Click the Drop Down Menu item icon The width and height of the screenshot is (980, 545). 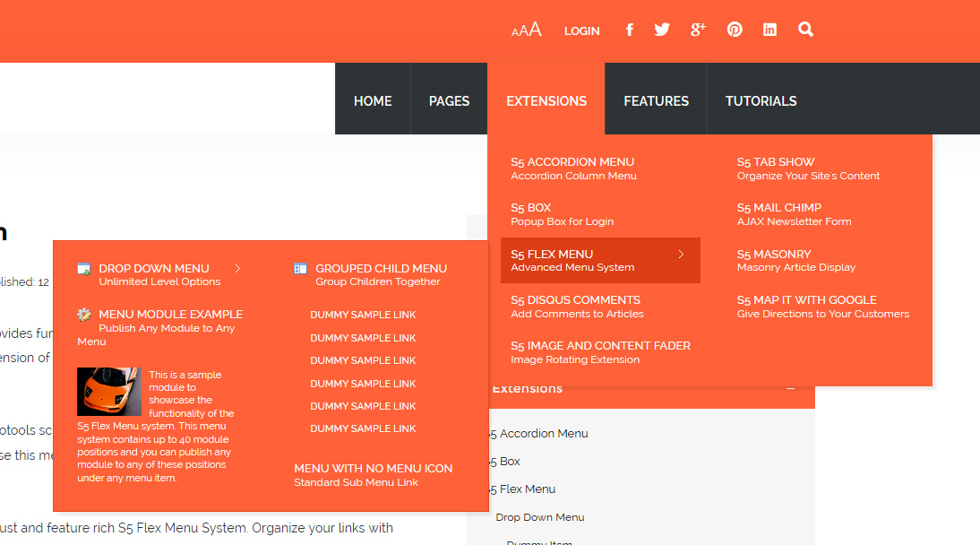click(x=83, y=269)
